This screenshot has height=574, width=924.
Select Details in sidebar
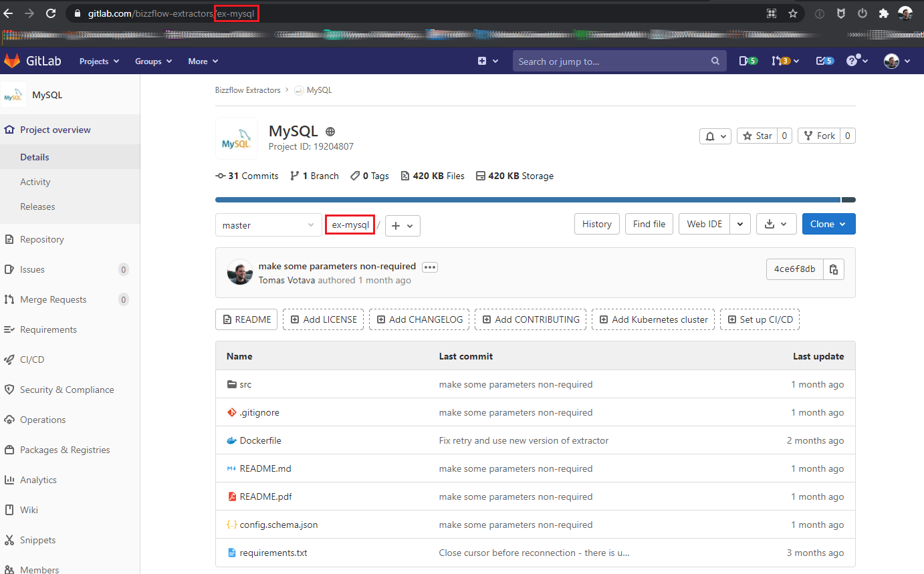click(x=70, y=157)
